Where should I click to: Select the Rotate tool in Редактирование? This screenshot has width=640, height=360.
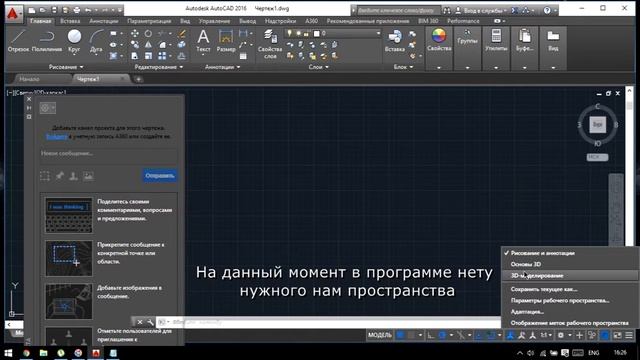tap(148, 33)
